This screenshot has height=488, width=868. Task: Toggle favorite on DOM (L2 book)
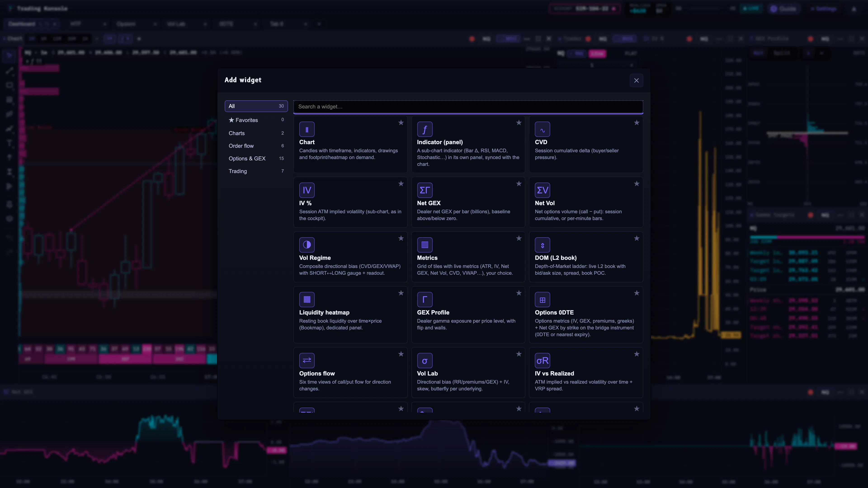[x=637, y=238]
